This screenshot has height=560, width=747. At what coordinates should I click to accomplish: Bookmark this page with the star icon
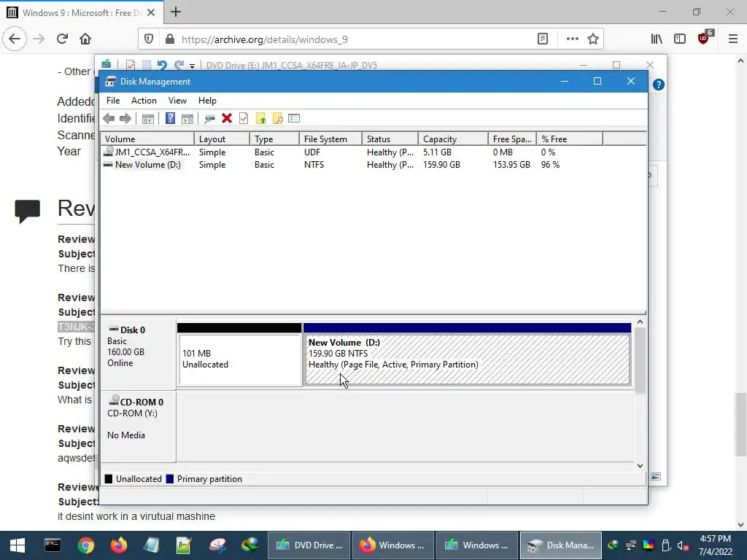coord(593,39)
